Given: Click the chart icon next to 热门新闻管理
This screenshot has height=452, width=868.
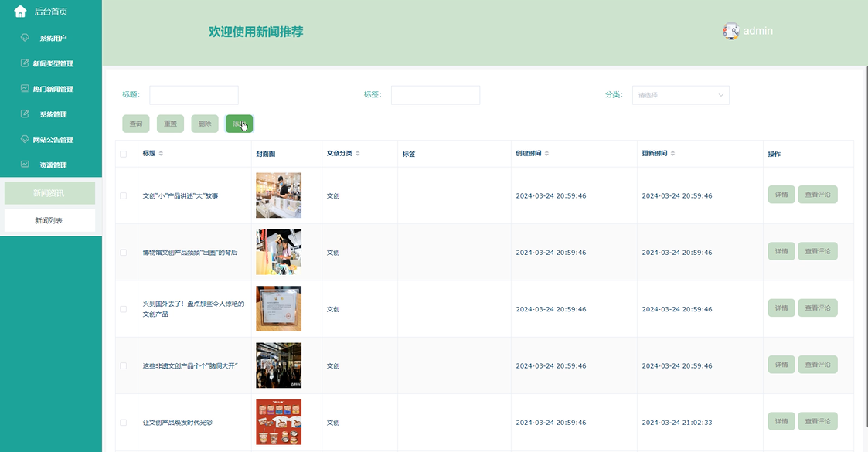Looking at the screenshot, I should [25, 89].
